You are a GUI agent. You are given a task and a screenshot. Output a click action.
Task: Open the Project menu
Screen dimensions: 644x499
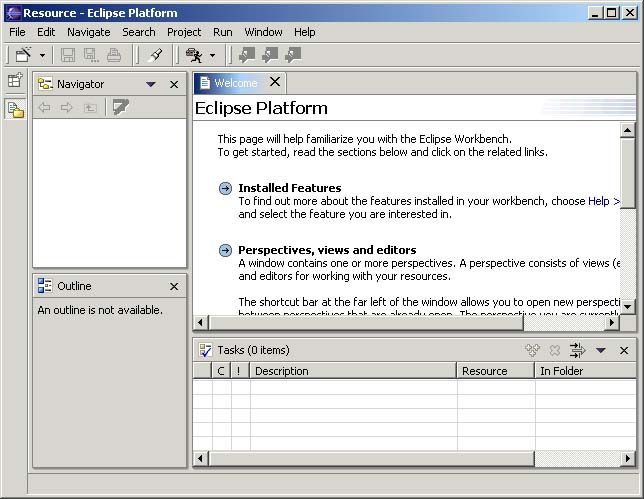click(x=184, y=32)
